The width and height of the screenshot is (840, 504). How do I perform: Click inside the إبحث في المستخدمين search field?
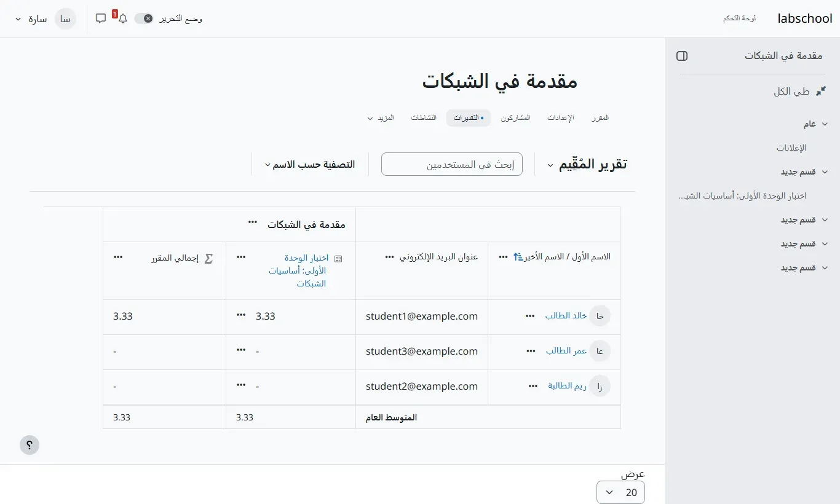point(452,164)
